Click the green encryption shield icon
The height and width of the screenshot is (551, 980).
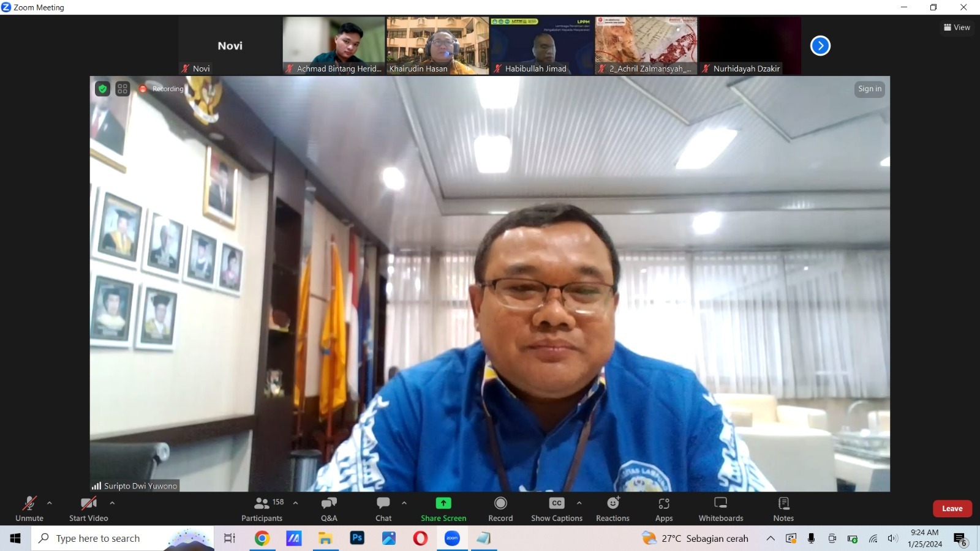tap(103, 89)
